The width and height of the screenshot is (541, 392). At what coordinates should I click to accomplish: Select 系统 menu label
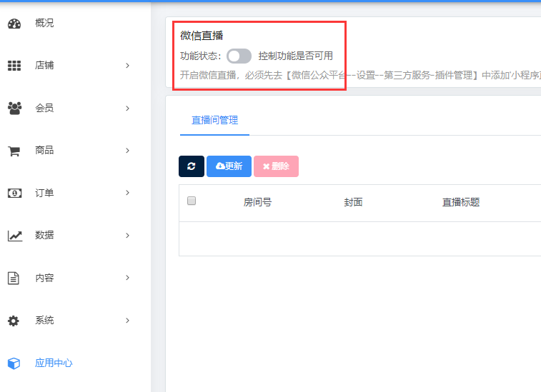tap(44, 321)
